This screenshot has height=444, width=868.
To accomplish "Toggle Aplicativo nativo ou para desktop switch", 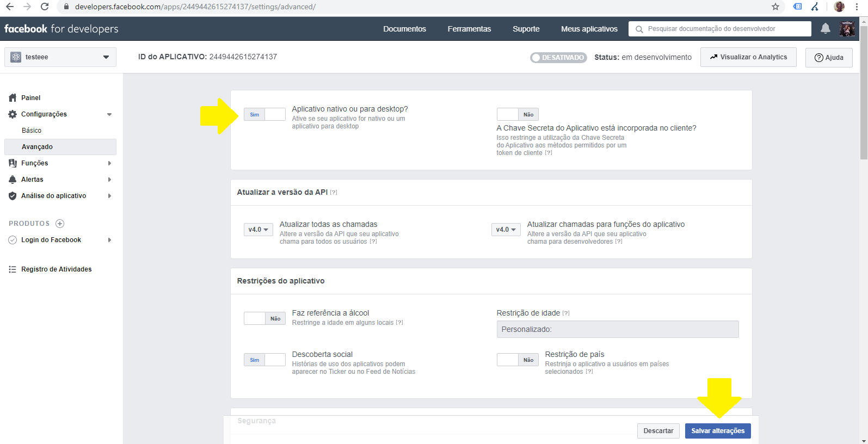I will point(264,114).
